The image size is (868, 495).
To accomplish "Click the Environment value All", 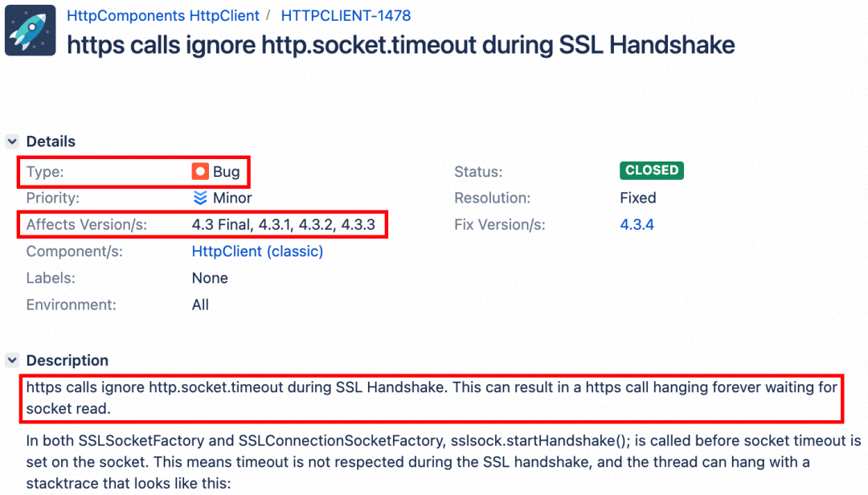I will pos(200,305).
